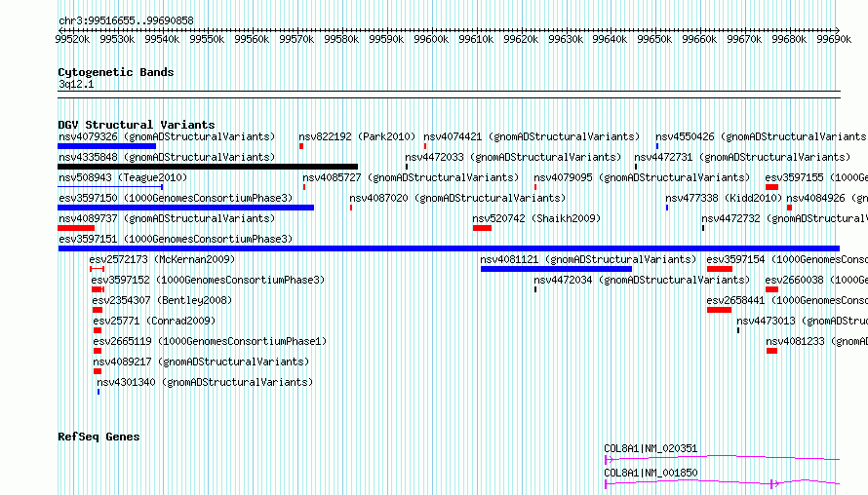Open nsv4087020 variant label
868x495 pixels.
click(x=457, y=198)
